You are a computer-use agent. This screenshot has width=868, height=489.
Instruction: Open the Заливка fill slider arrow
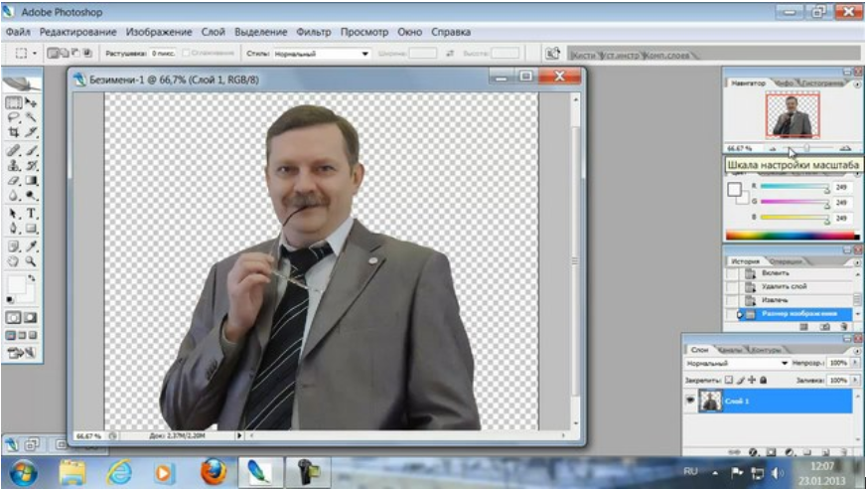point(856,381)
